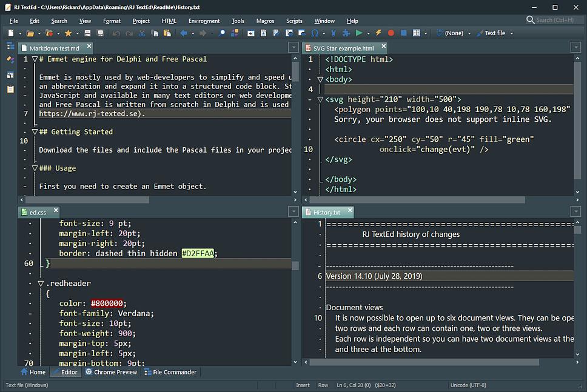Click the blue wrench tools icon
The width and height of the screenshot is (587, 392).
[x=333, y=33]
